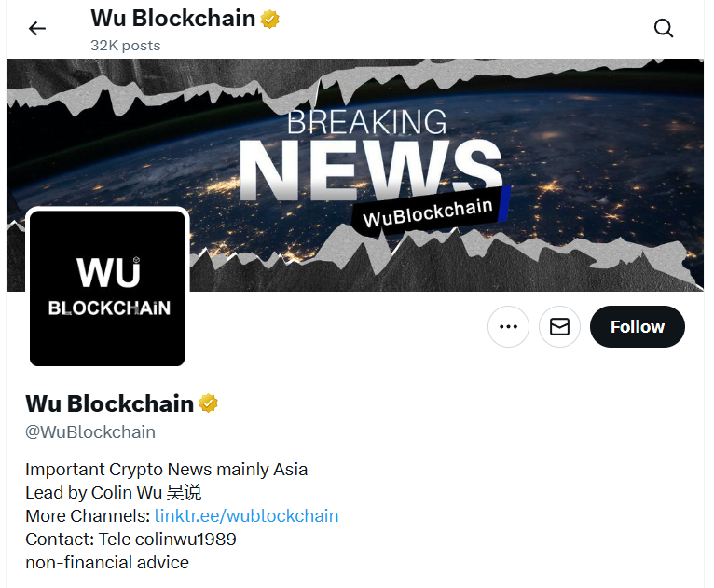Open search with the magnifier icon
The width and height of the screenshot is (714, 588).
(x=664, y=28)
